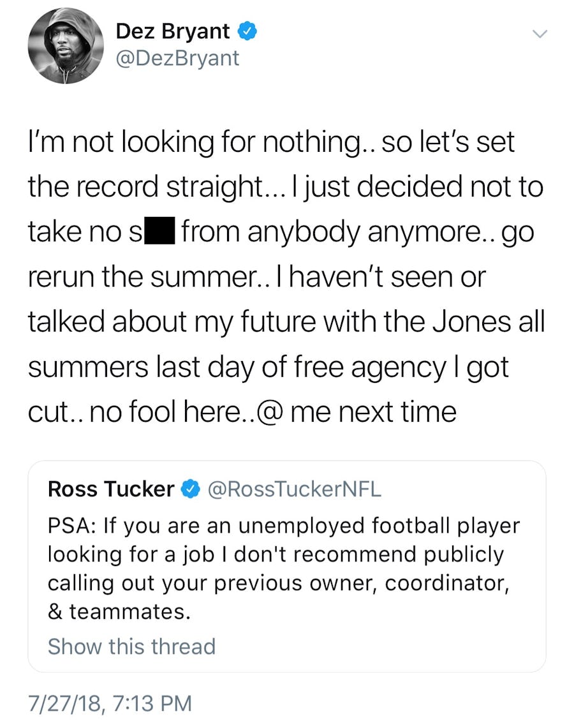Click the @ symbol before "me next time"

[x=274, y=412]
